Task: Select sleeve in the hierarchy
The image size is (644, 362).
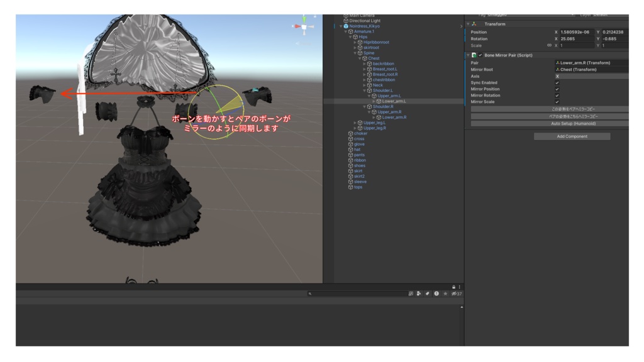Action: pos(360,182)
